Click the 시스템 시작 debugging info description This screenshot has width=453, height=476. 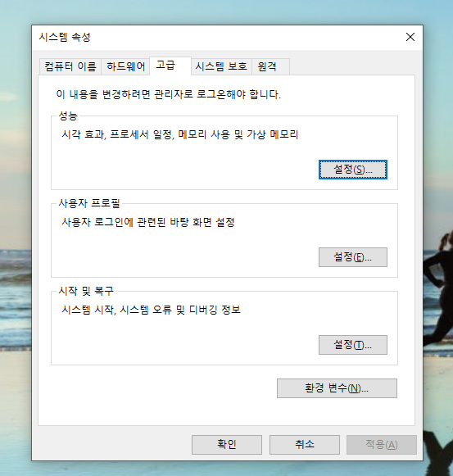(x=152, y=310)
